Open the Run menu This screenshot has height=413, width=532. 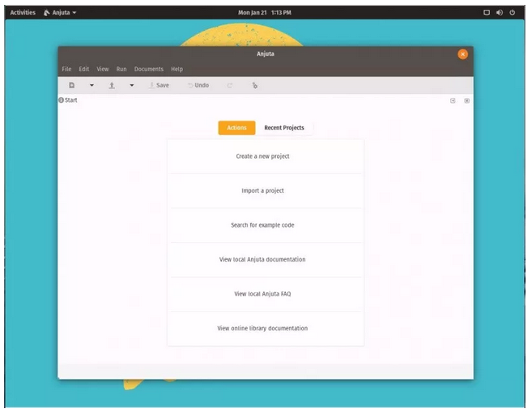[x=121, y=69]
